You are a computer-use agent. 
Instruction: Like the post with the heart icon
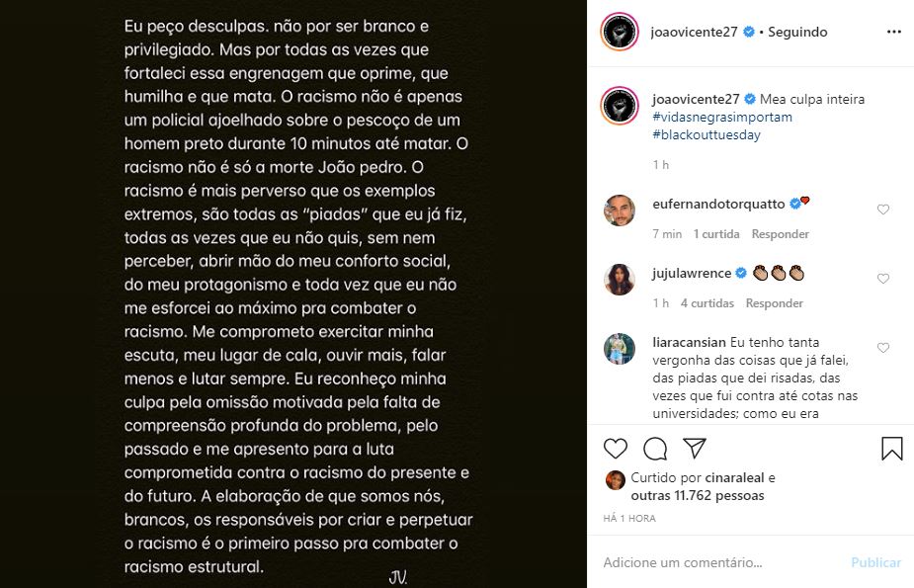pyautogui.click(x=616, y=449)
